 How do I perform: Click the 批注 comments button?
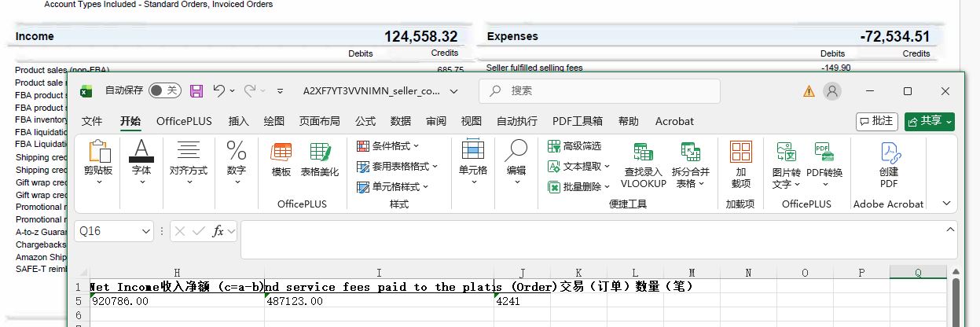(x=876, y=121)
